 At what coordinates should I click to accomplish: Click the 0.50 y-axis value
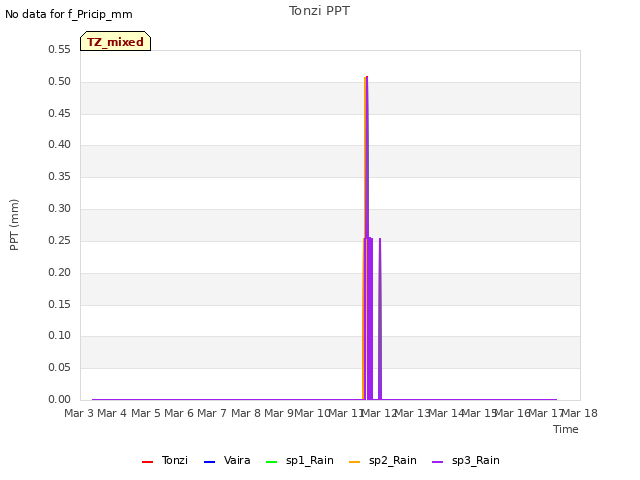click(60, 82)
